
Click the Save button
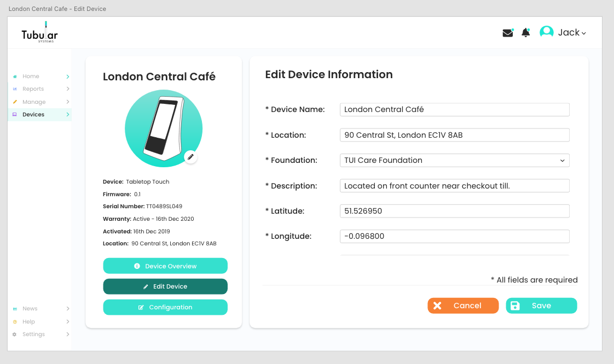click(541, 306)
